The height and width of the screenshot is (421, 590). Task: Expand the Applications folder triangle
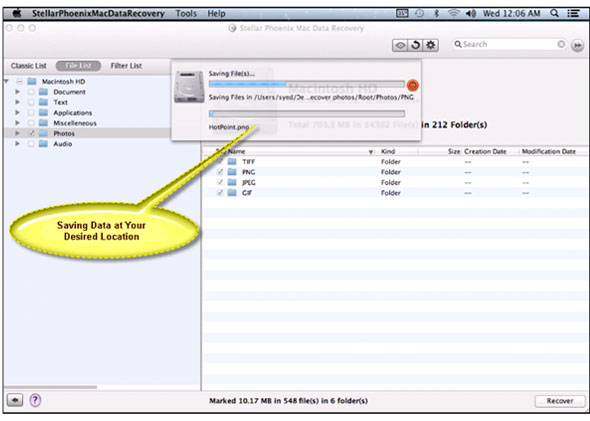coord(17,112)
